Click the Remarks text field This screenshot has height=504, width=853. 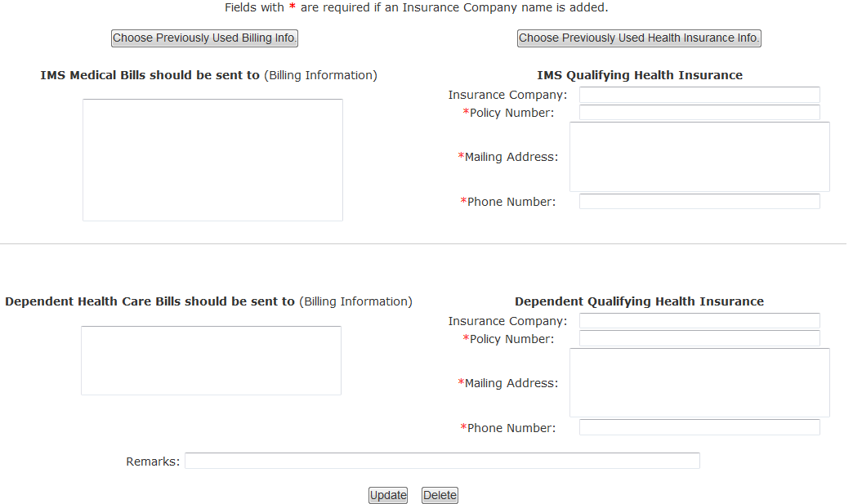pos(442,462)
